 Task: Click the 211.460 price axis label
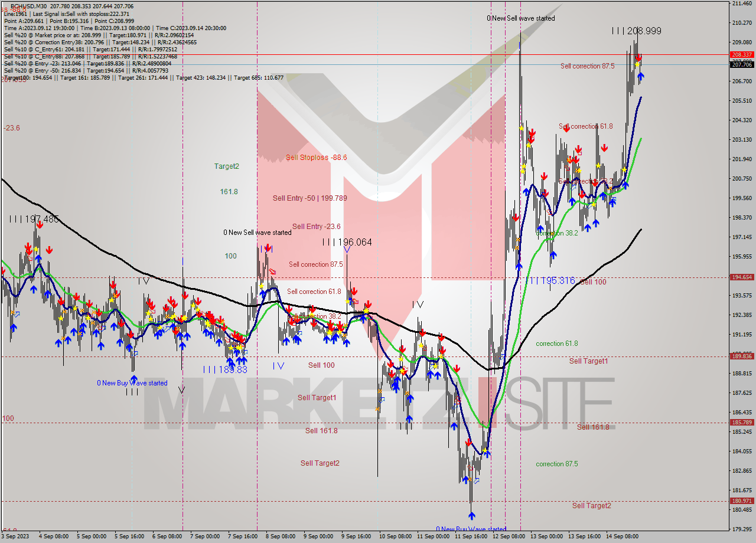[742, 4]
